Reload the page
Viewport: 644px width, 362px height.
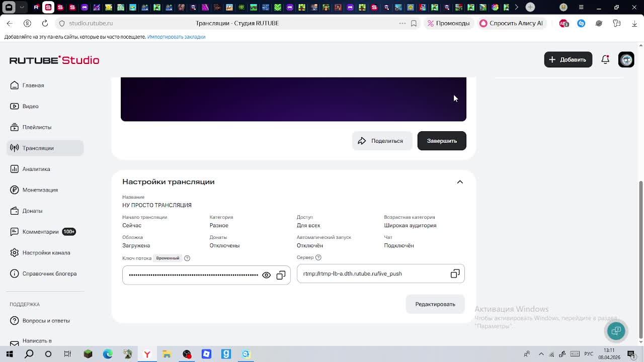tap(45, 23)
